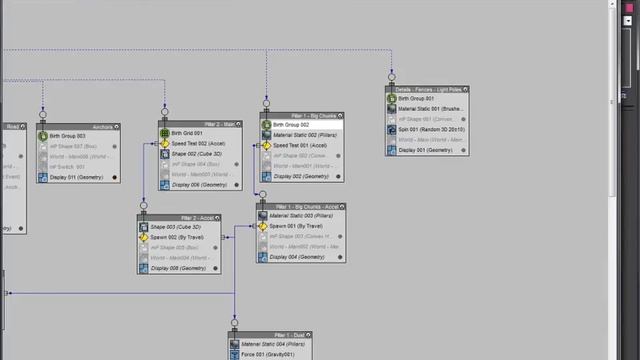Select the Spin 001 operator icon

(x=392, y=129)
